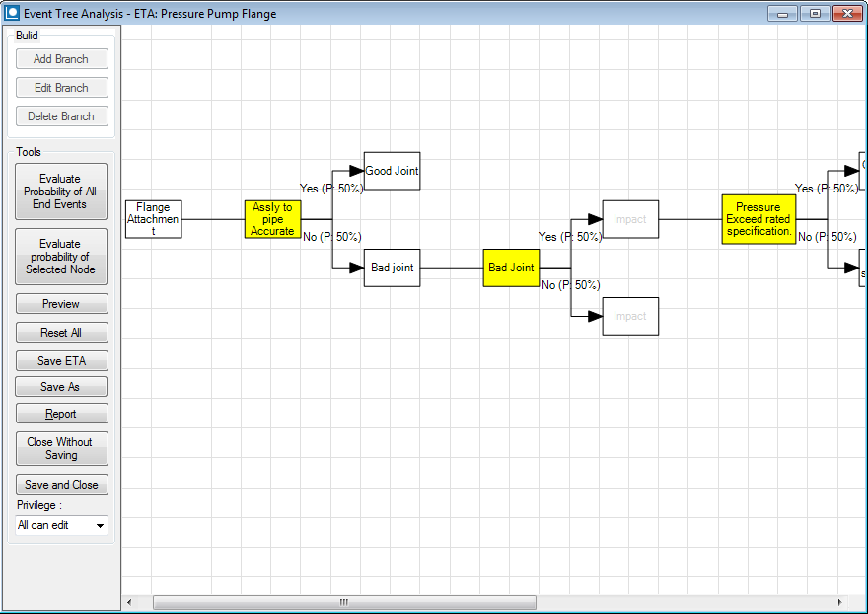
Task: Select the Good Joint end node
Action: [392, 171]
